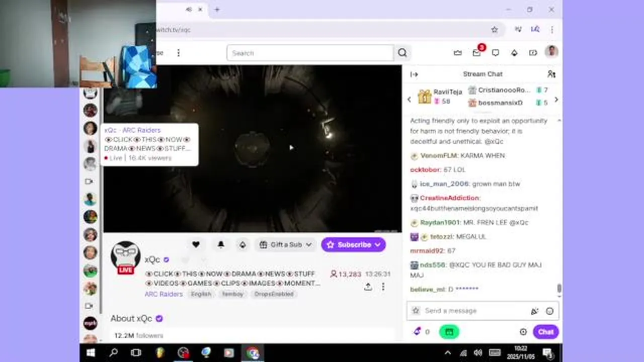The width and height of the screenshot is (644, 362).
Task: Click the Chrome icon on the taskbar
Action: click(253, 352)
